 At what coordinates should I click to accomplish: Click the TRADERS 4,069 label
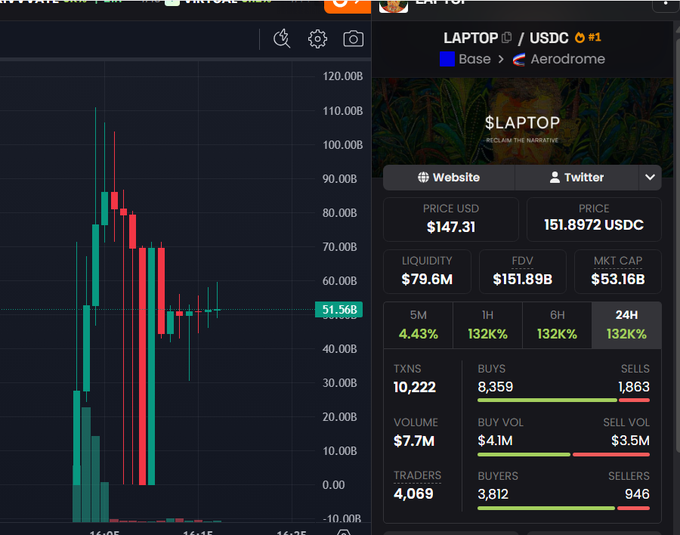click(x=417, y=476)
